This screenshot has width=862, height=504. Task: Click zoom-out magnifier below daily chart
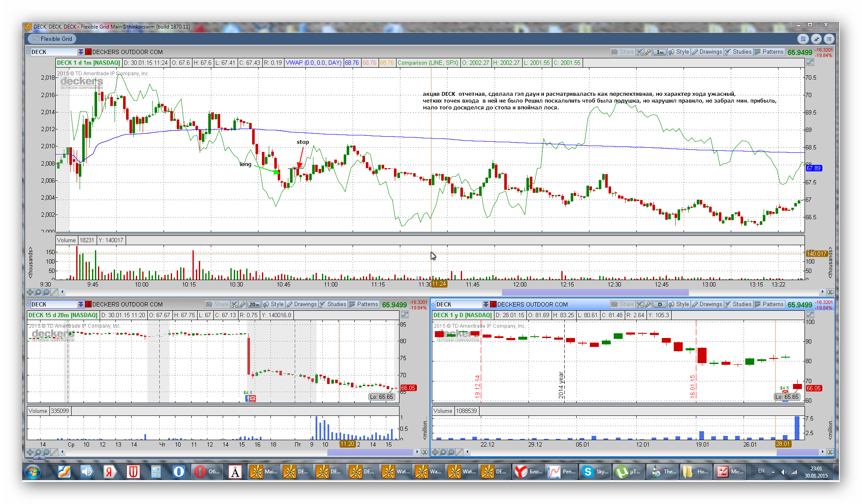click(x=451, y=452)
